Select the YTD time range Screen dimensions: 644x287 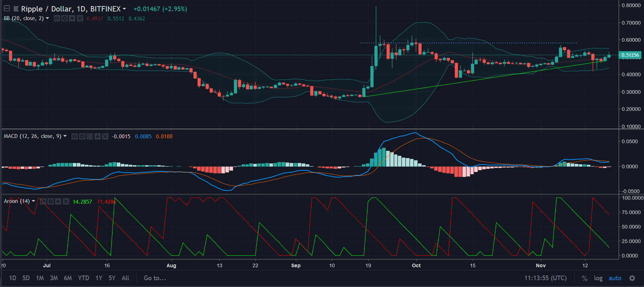pos(84,278)
